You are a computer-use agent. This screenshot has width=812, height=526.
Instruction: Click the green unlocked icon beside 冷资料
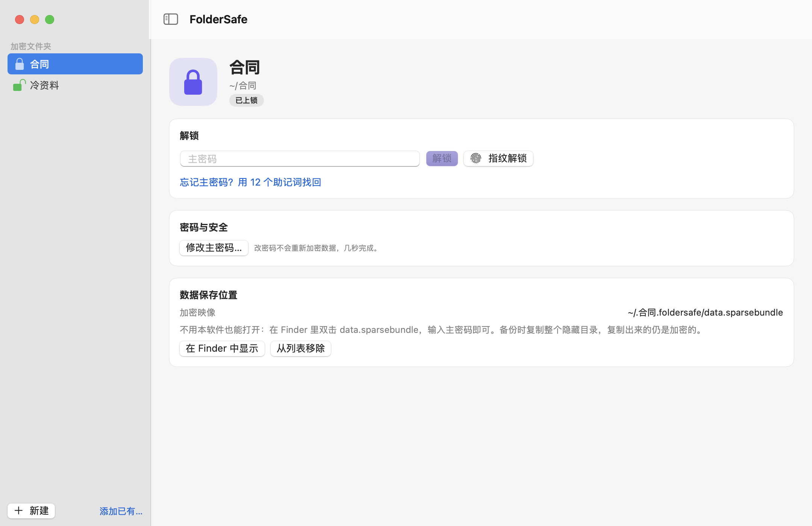(x=19, y=85)
